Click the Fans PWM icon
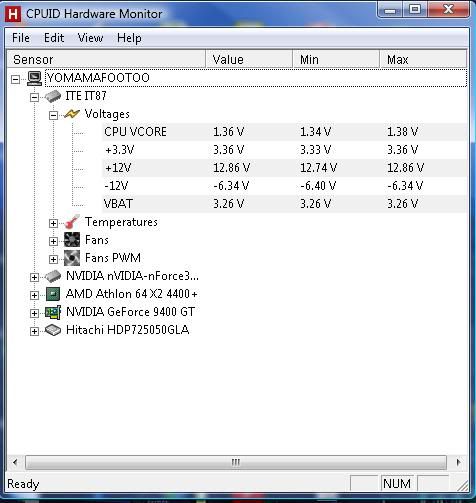The image size is (476, 503). coord(72,258)
